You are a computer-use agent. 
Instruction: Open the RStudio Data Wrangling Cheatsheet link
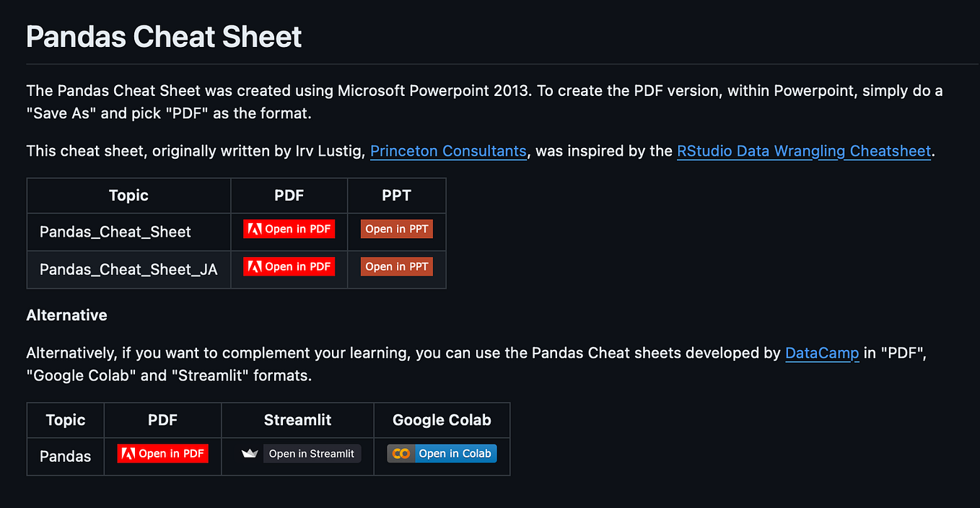tap(804, 151)
